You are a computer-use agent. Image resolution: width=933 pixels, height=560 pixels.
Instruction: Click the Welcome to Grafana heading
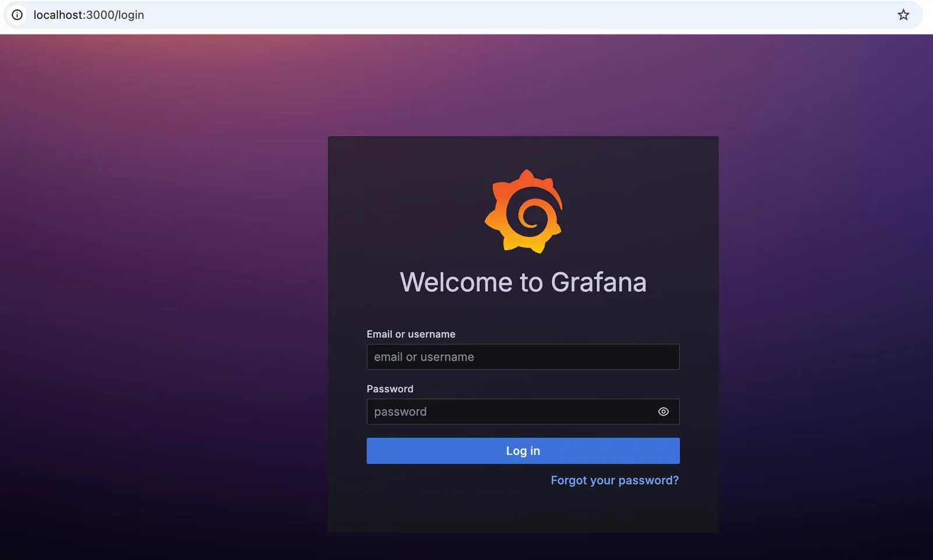(x=523, y=282)
